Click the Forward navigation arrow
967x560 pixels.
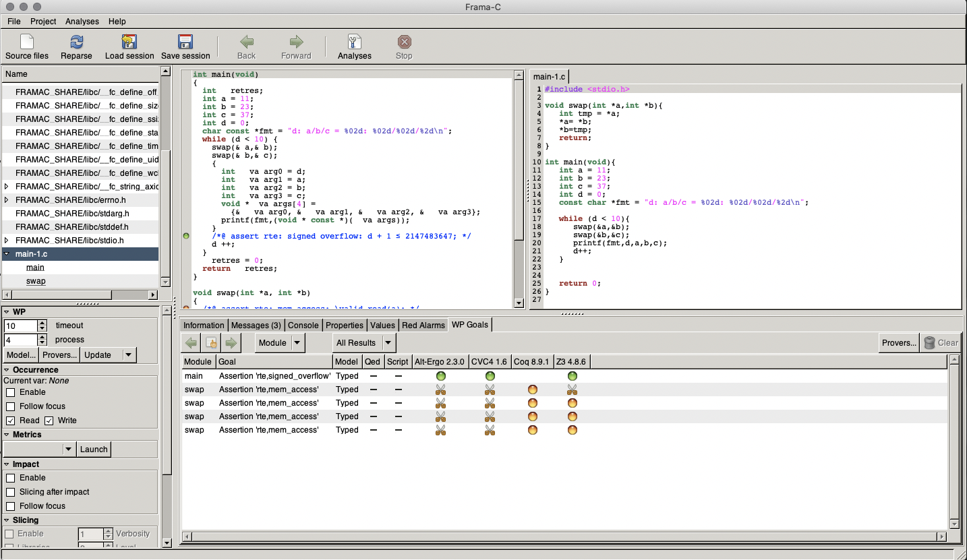pos(296,42)
